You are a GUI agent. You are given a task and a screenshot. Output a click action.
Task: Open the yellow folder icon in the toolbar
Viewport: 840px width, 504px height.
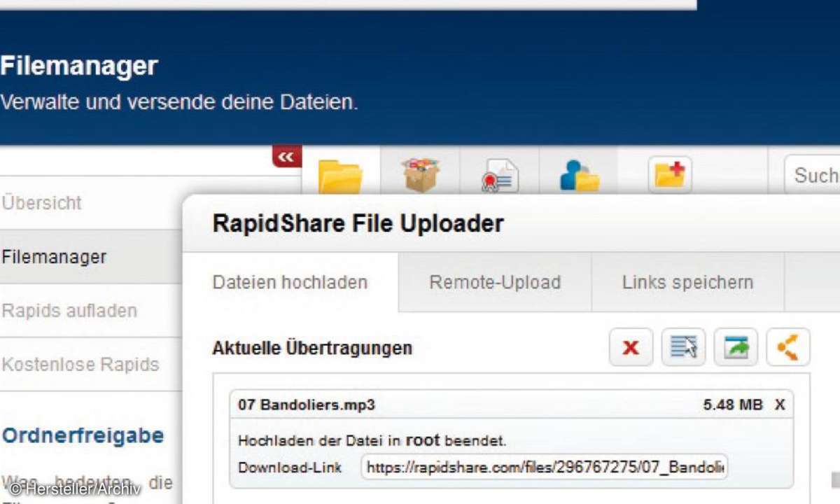click(340, 176)
